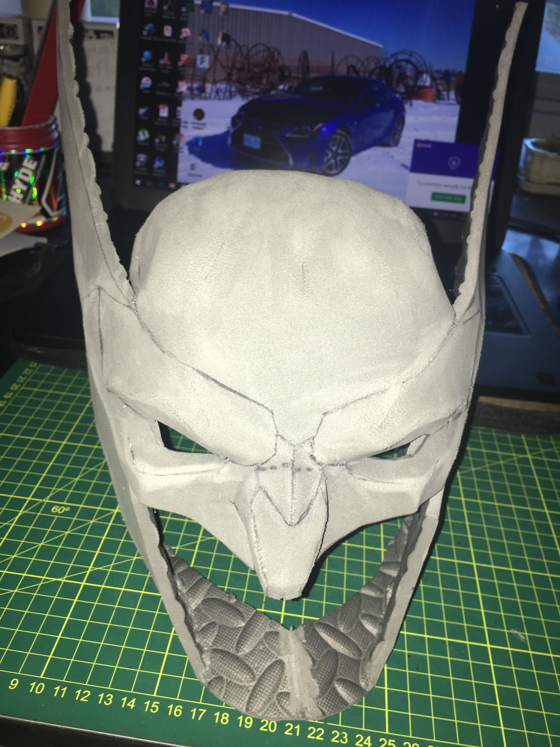Open the Google Chrome desktop shortcut
Viewport: 560px width, 747px height.
click(x=179, y=138)
